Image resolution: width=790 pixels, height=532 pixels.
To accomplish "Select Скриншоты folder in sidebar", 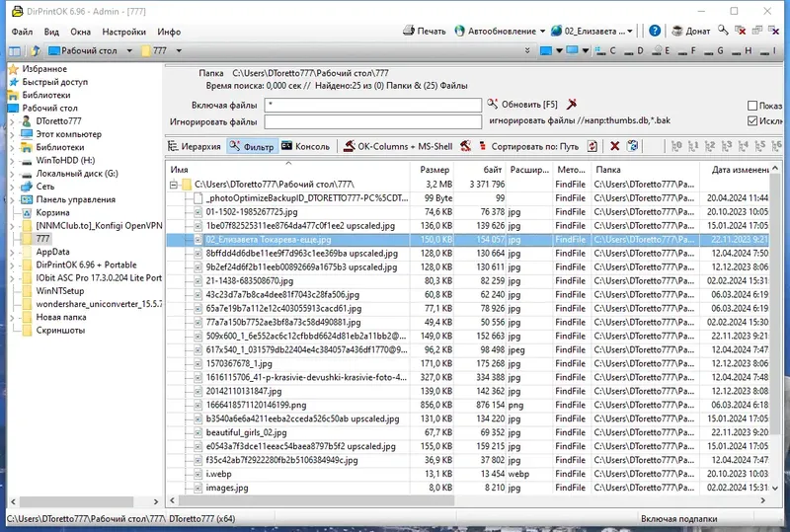I will click(x=60, y=331).
